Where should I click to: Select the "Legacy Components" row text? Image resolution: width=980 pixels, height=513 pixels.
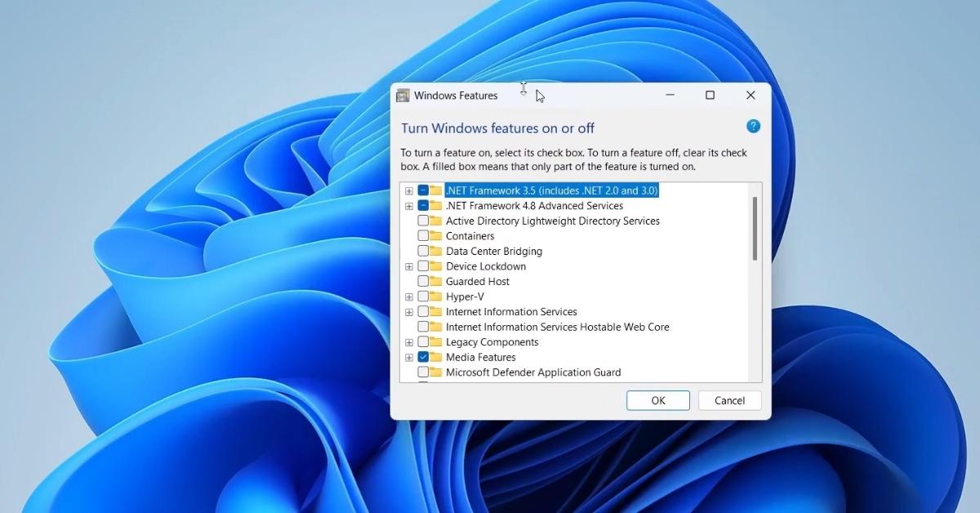pos(492,341)
